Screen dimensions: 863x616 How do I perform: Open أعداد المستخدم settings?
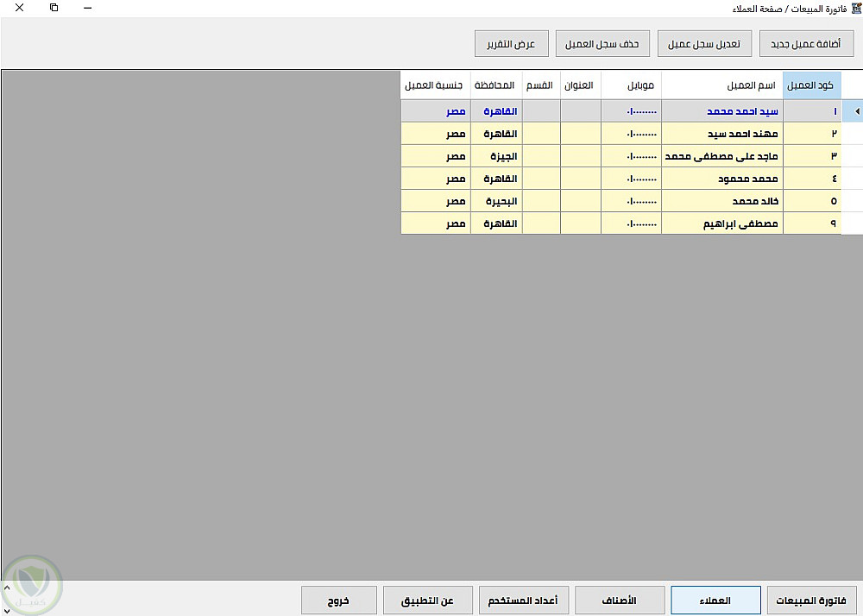524,600
